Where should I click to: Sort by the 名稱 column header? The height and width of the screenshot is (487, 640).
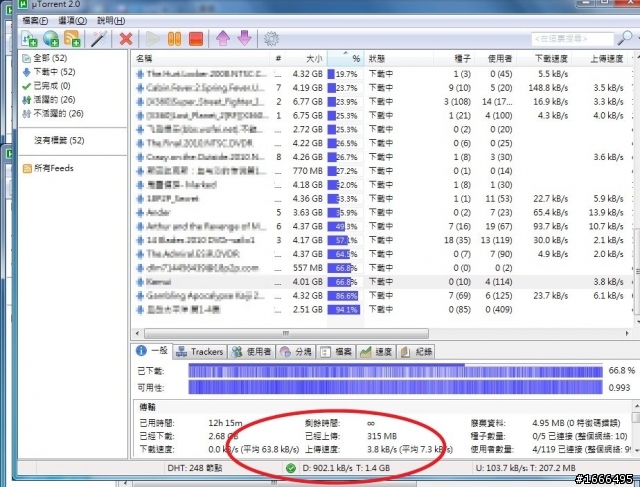point(200,59)
